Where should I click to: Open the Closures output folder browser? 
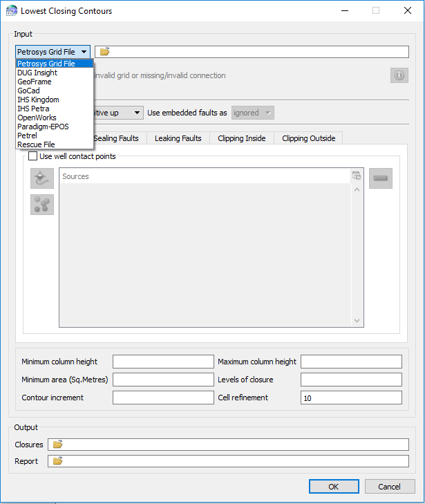point(58,445)
